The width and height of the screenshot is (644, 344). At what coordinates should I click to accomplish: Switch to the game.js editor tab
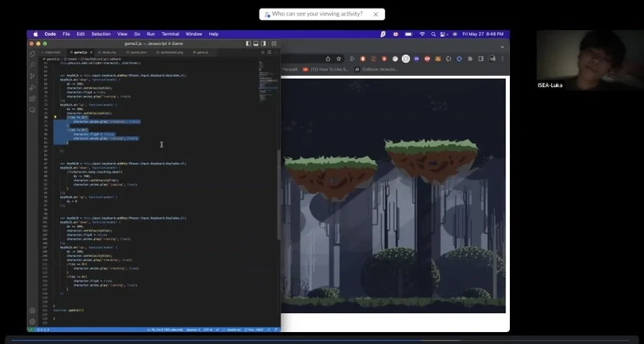(202, 53)
